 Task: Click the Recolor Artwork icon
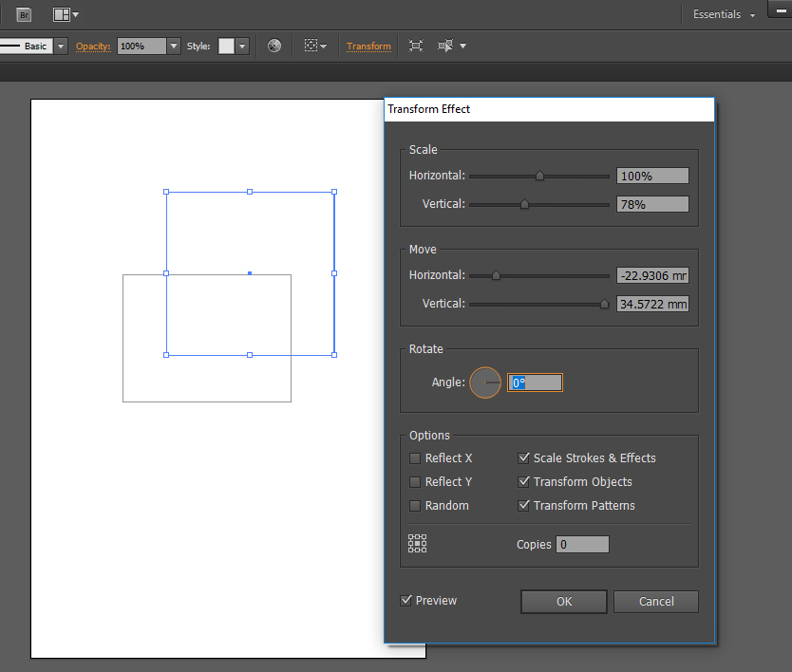click(273, 46)
